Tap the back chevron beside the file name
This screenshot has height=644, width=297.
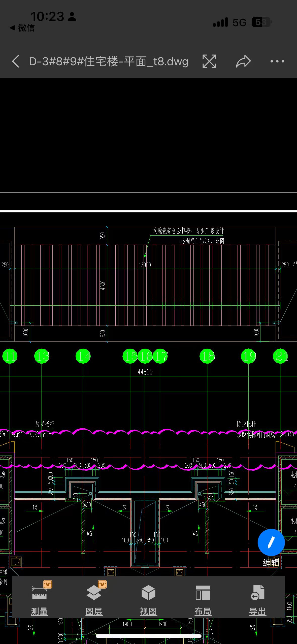coord(16,61)
